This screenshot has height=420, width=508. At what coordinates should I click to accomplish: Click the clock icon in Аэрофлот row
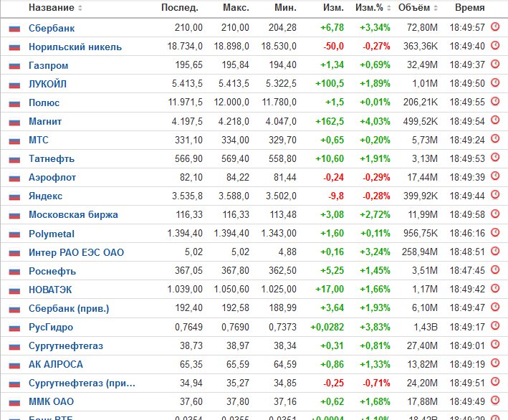pos(495,176)
